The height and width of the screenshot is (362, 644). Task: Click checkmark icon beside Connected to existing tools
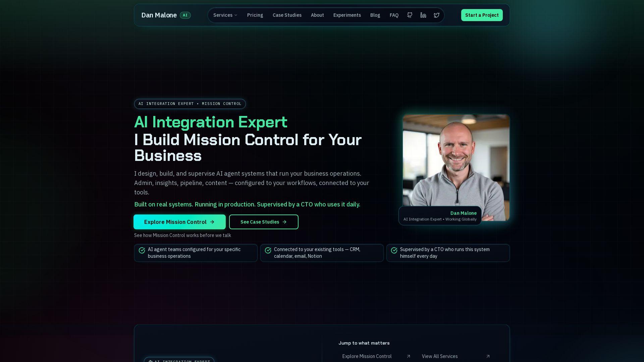(268, 250)
